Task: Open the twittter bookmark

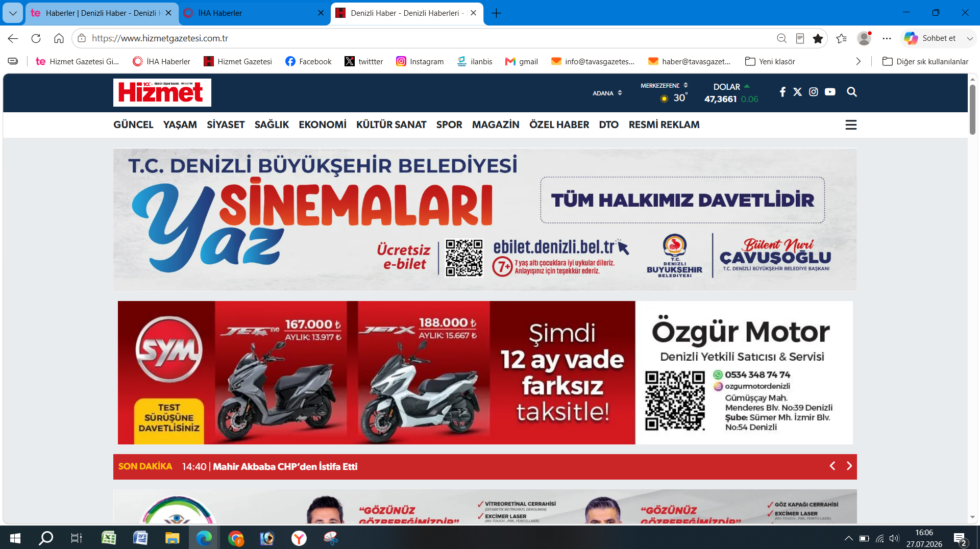Action: 363,61
